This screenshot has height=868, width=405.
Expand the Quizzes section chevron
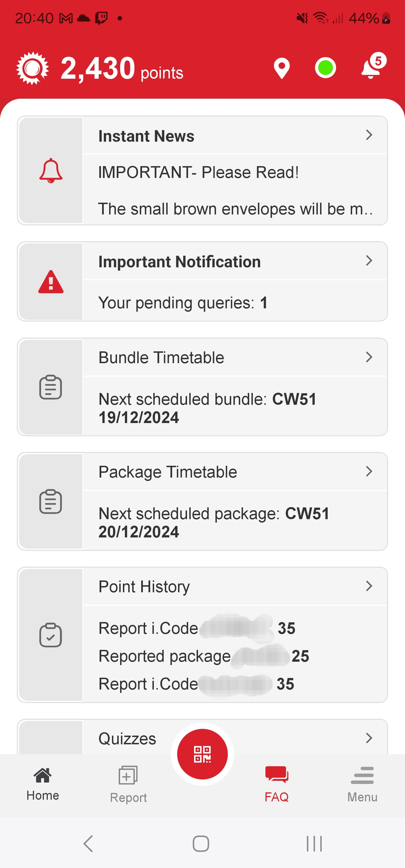point(369,738)
